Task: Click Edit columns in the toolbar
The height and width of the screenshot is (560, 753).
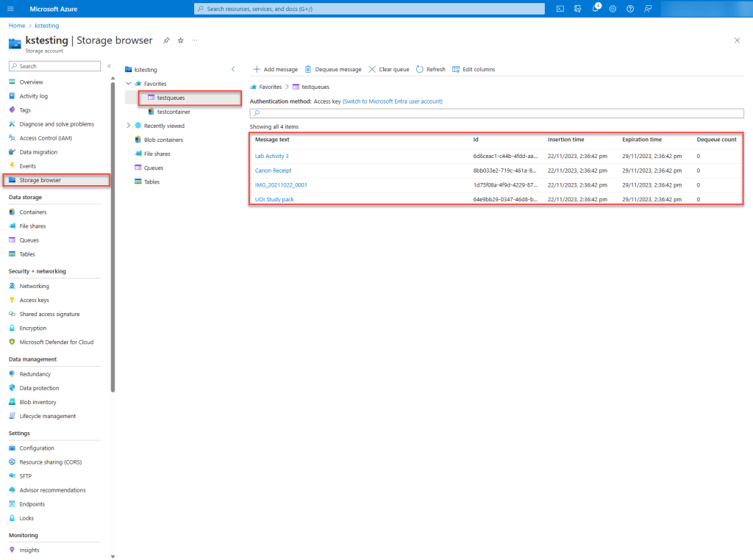Action: 474,69
